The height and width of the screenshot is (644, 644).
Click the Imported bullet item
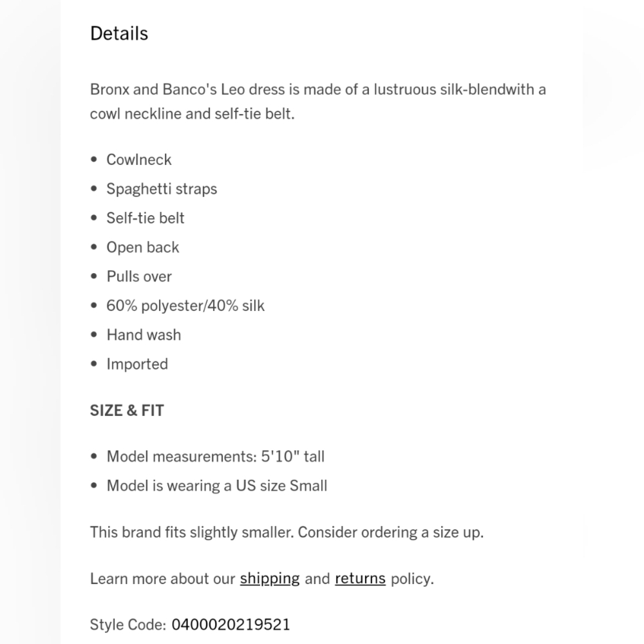(137, 364)
